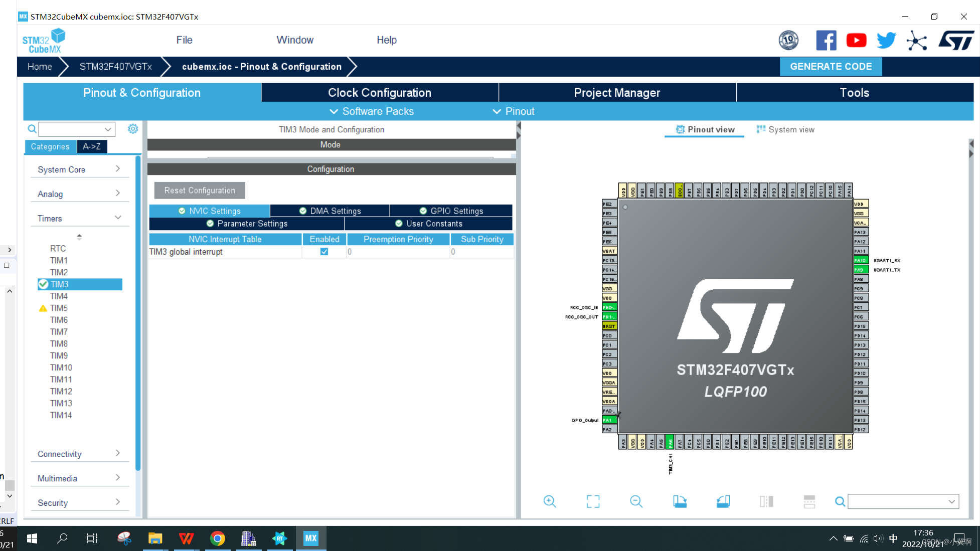Click the GENERATE CODE button
The height and width of the screenshot is (551, 980).
click(x=831, y=66)
